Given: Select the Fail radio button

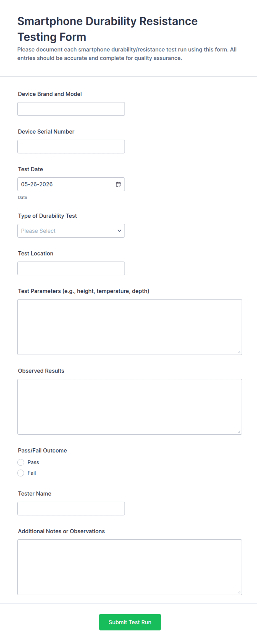Looking at the screenshot, I should coord(21,473).
